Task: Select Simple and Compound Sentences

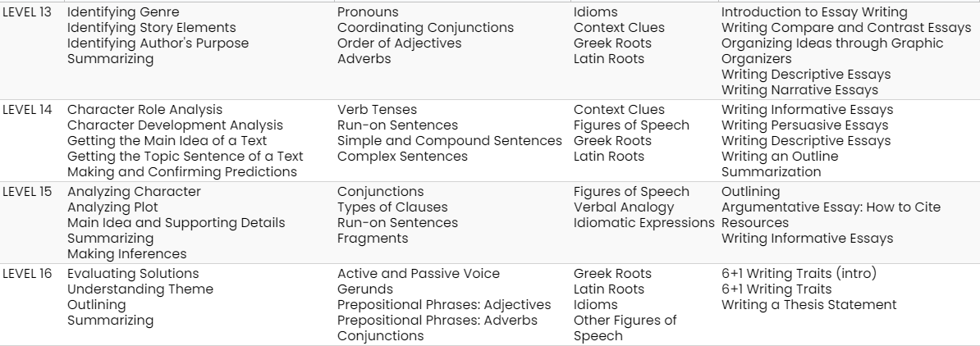Action: pyautogui.click(x=450, y=141)
